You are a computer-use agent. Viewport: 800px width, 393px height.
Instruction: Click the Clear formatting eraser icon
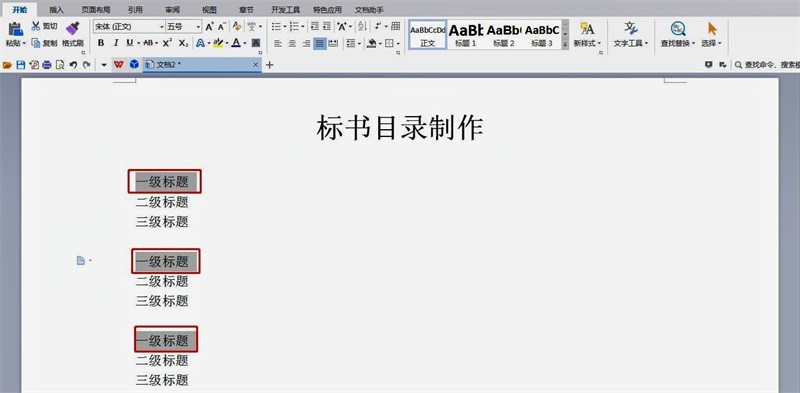[x=237, y=27]
